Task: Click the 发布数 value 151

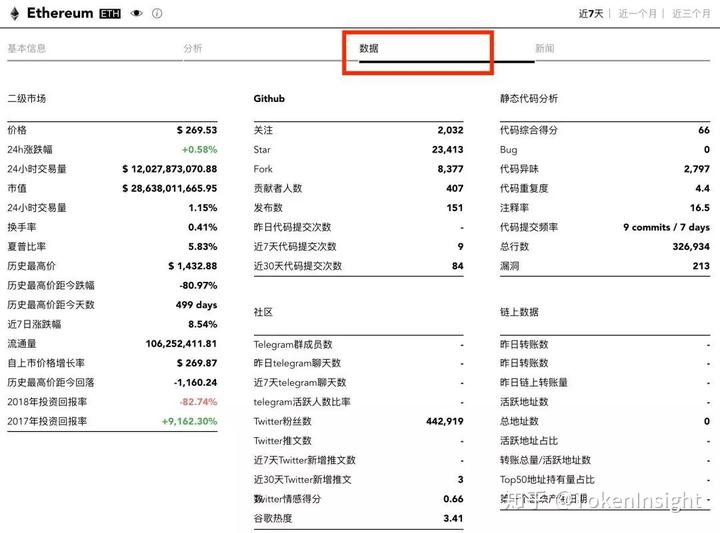Action: coord(455,208)
